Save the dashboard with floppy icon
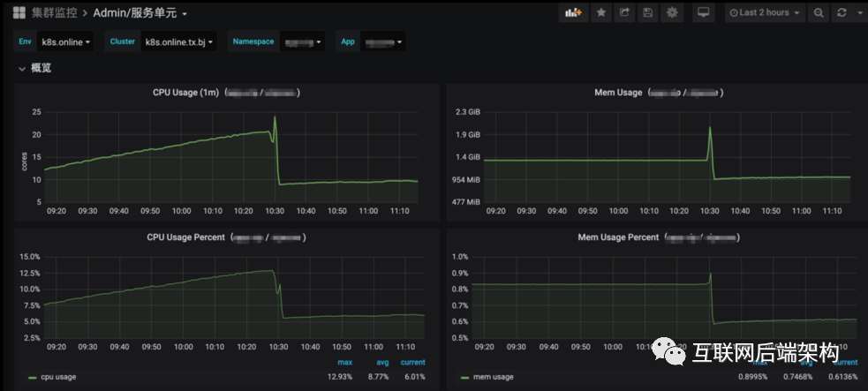868x391 pixels. (647, 12)
